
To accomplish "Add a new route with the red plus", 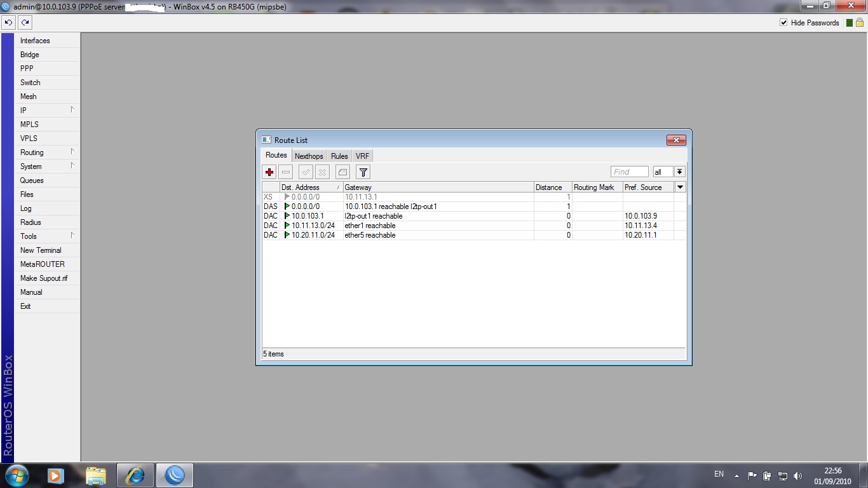I will pos(269,172).
